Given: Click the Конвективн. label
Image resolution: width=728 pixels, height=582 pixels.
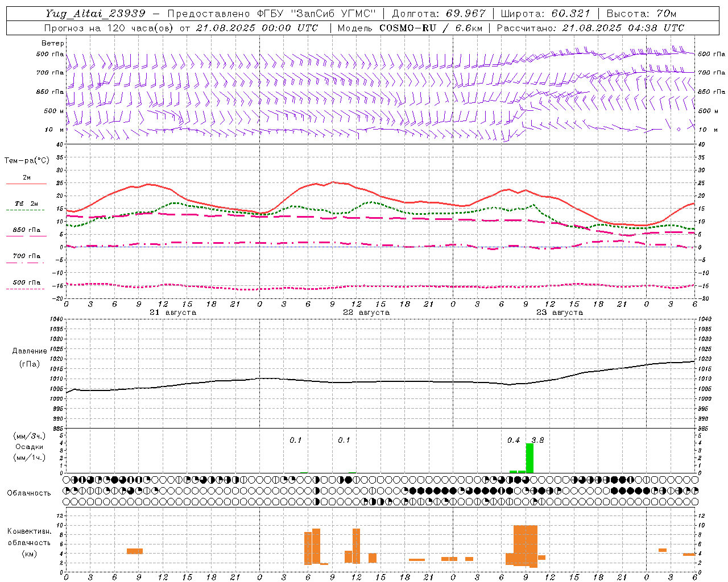Looking at the screenshot, I should coord(30,531).
